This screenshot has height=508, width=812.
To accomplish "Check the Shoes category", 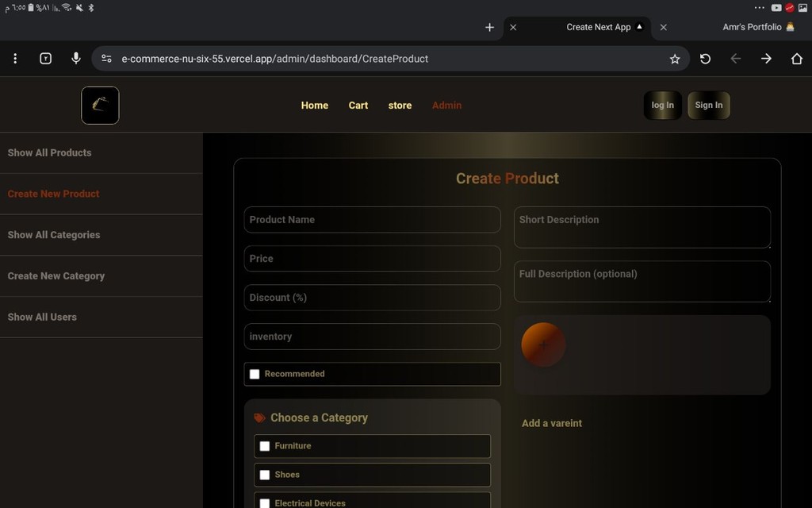I will [265, 475].
